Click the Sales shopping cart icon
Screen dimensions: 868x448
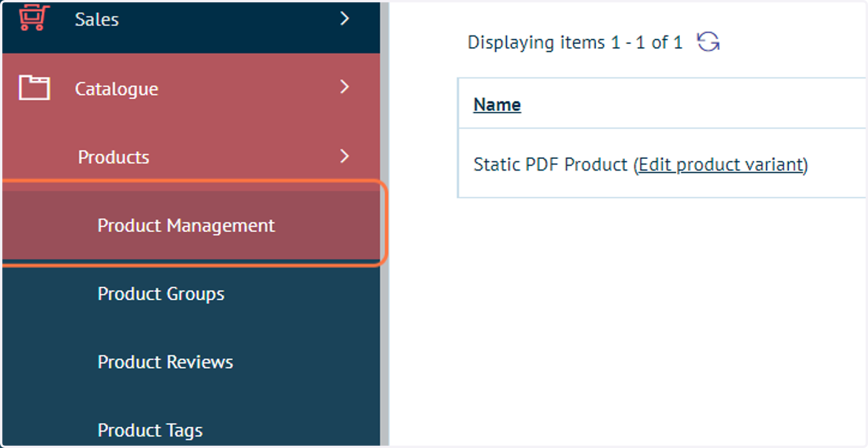[x=34, y=17]
